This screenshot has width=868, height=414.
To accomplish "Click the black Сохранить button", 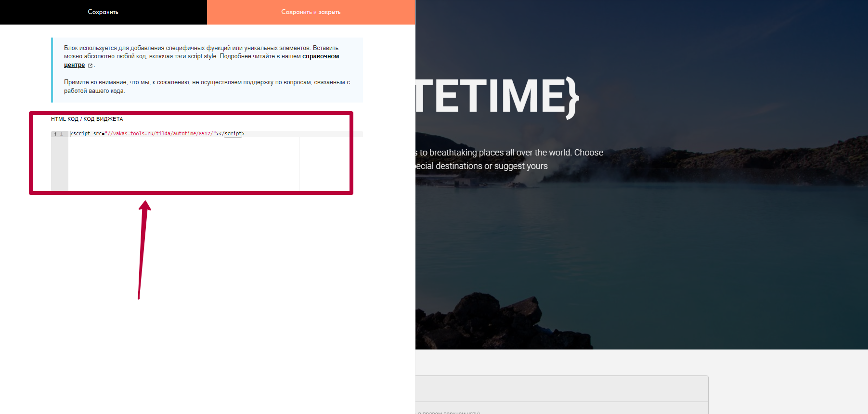I will (103, 12).
